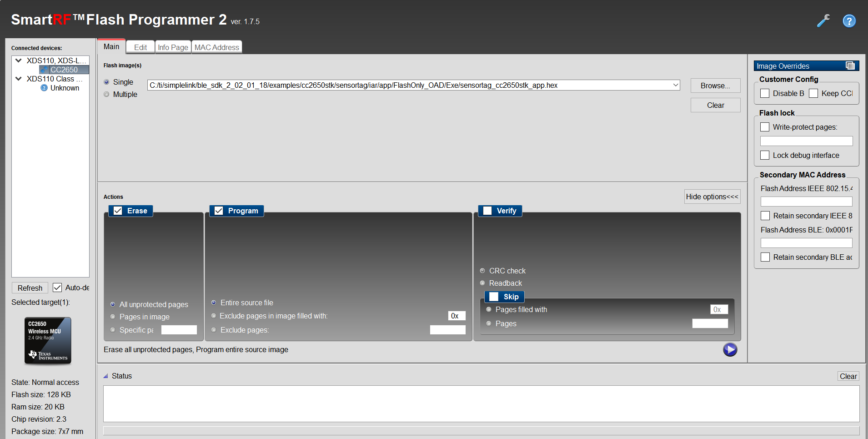Enable Write-protect pages checkbox
The image size is (868, 439).
(x=765, y=127)
